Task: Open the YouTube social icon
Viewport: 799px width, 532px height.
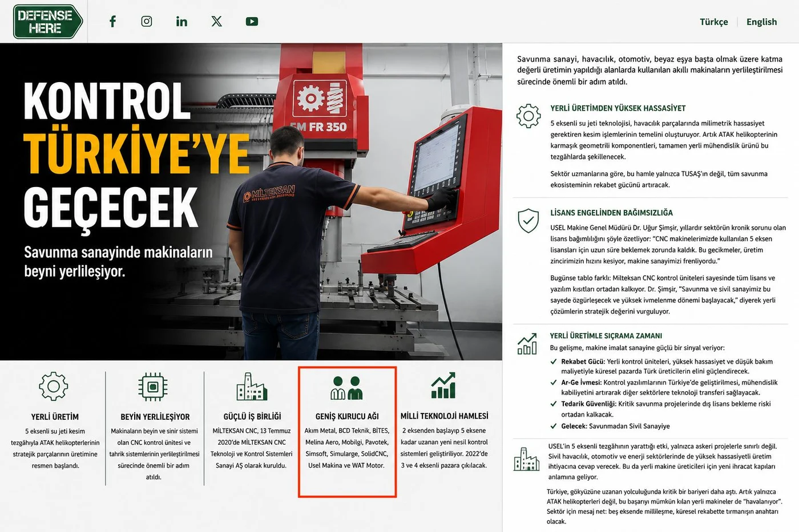Action: click(252, 21)
